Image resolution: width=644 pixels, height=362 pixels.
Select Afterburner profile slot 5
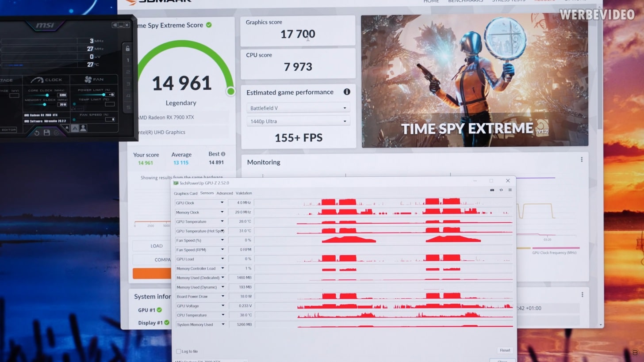[128, 107]
